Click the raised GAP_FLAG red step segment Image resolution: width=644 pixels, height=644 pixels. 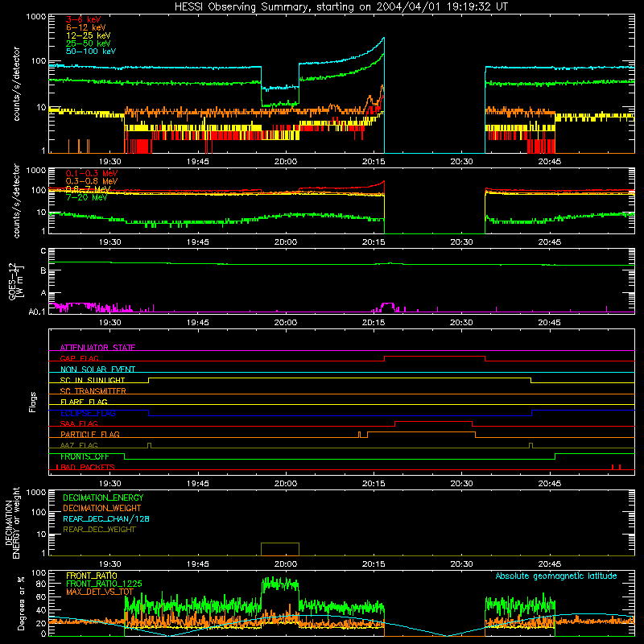[435, 357]
